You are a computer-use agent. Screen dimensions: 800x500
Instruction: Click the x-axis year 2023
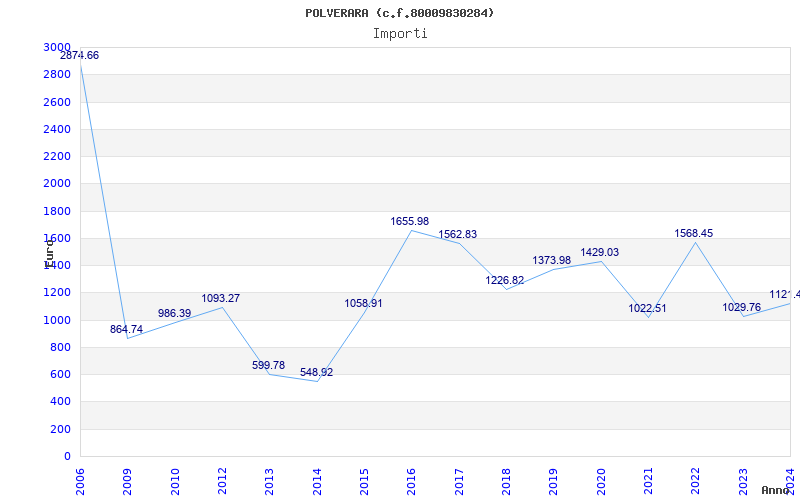pos(743,482)
